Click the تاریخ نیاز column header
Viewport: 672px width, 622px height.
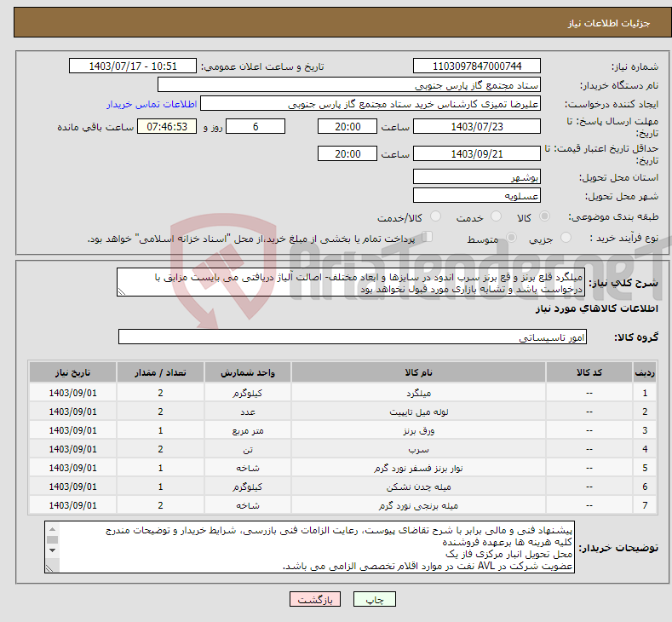pyautogui.click(x=73, y=372)
